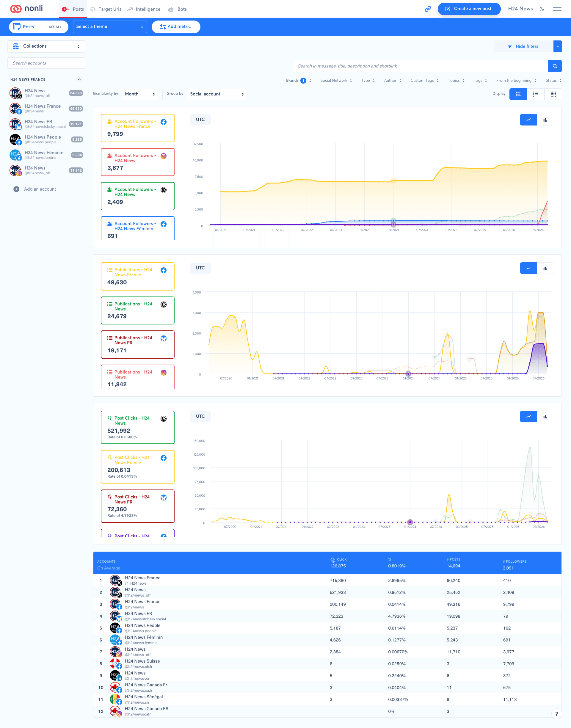Screen dimensions: 571x728
Task: Click Instagram icon on Account Followers H24 News card
Action: click(x=164, y=156)
